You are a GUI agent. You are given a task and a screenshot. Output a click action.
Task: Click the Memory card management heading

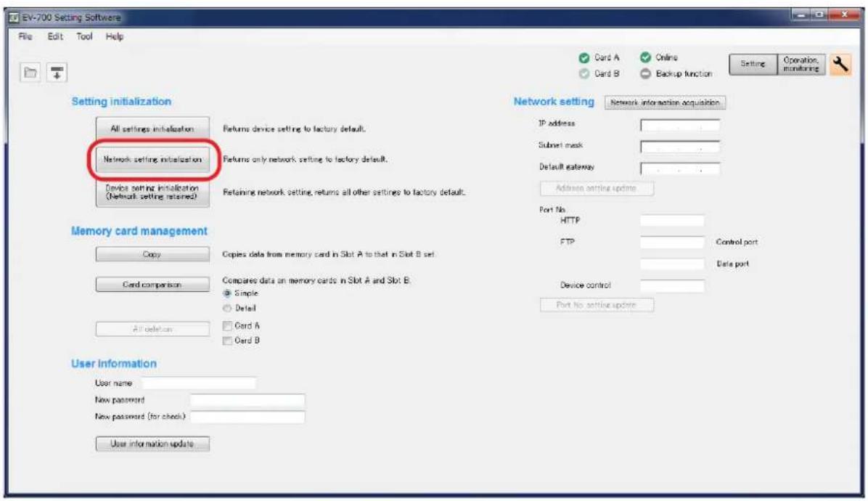[139, 232]
